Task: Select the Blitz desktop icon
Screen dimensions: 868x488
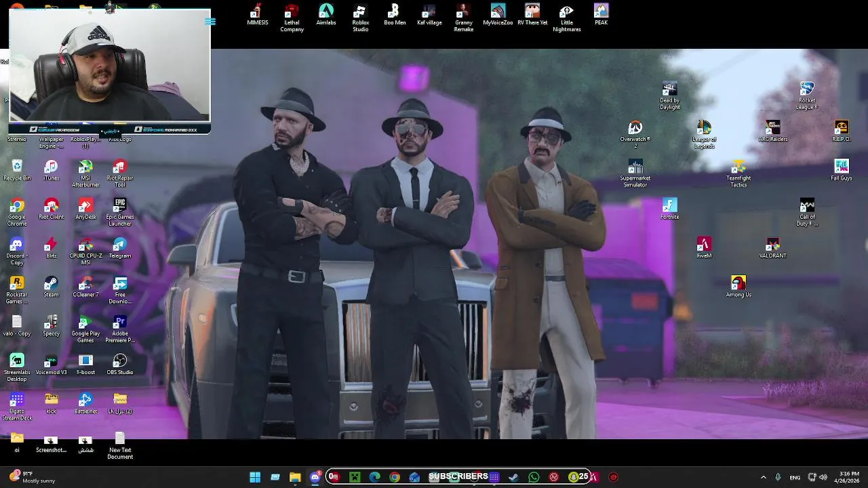Action: tap(51, 247)
